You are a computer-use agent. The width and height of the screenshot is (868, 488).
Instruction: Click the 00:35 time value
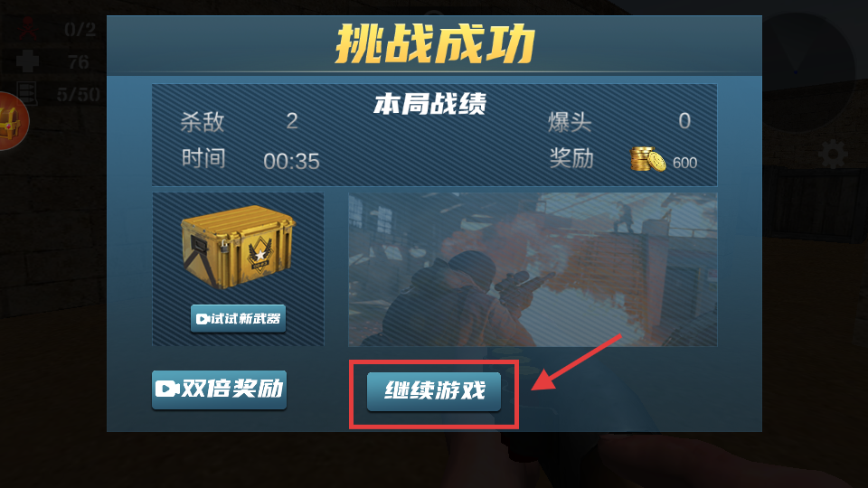point(291,162)
